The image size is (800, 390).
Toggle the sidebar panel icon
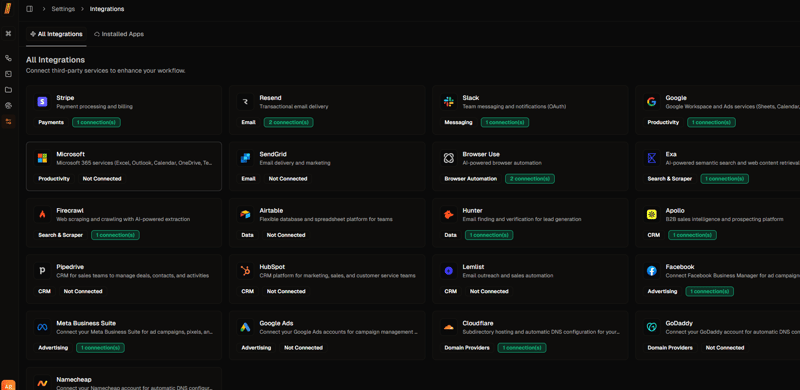[x=30, y=9]
